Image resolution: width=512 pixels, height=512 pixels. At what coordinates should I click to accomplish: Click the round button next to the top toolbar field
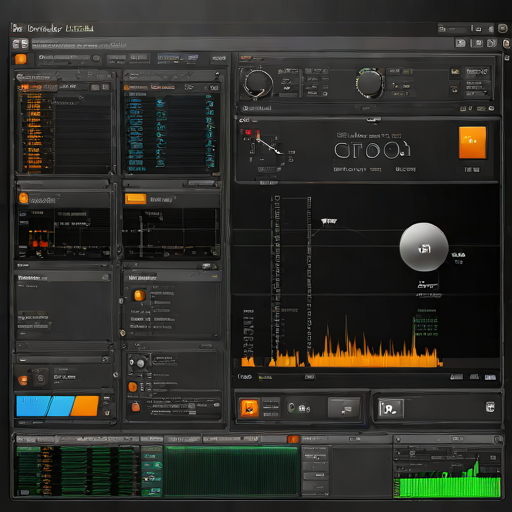(96, 59)
